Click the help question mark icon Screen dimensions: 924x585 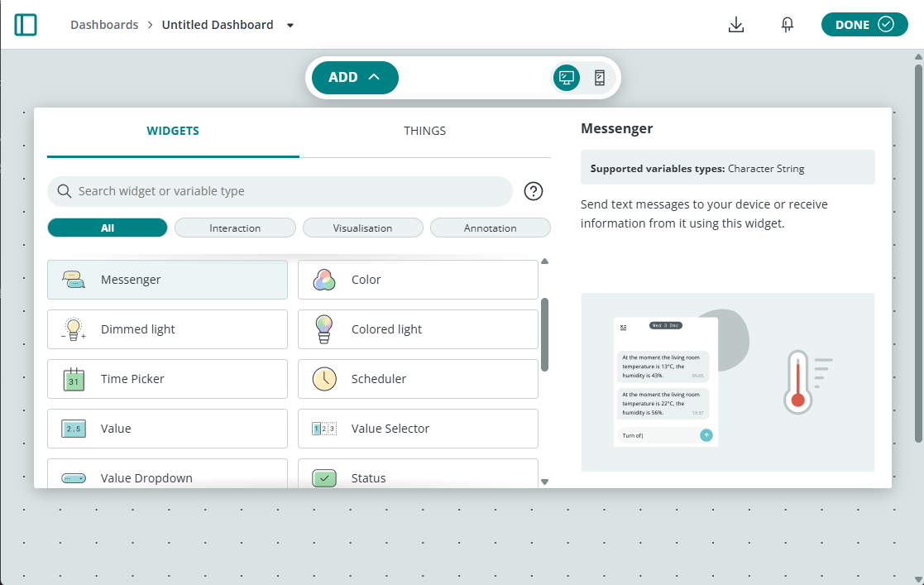pyautogui.click(x=534, y=191)
